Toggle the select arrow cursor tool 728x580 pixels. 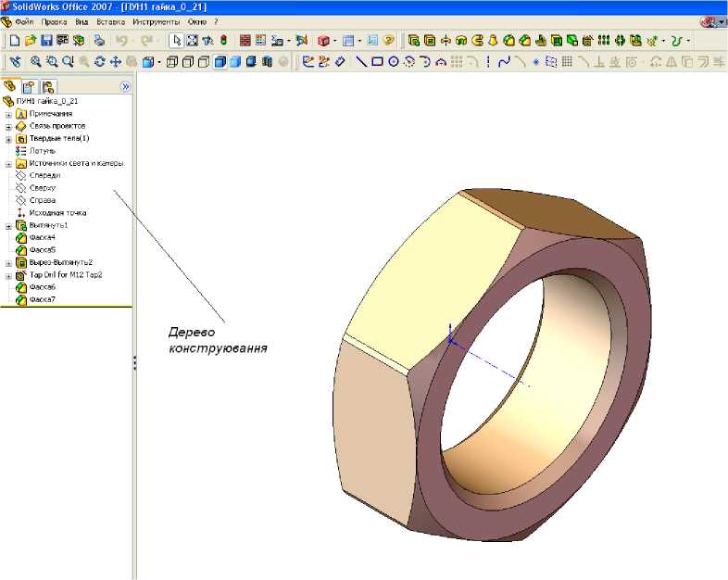tap(176, 41)
